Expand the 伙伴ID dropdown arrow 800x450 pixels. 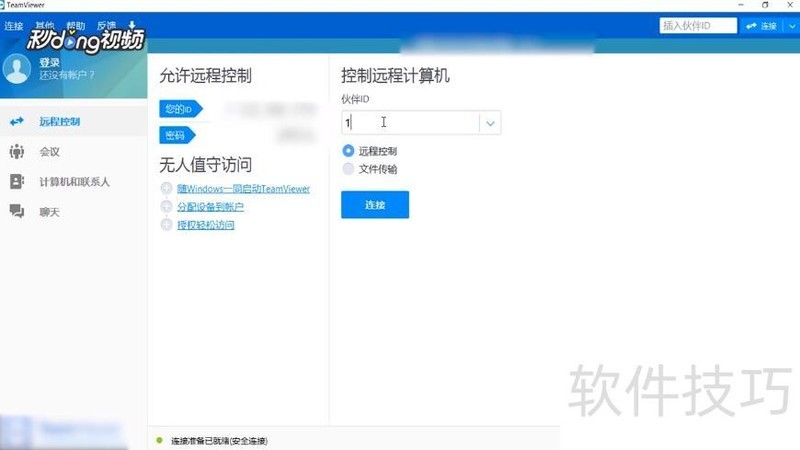click(490, 123)
